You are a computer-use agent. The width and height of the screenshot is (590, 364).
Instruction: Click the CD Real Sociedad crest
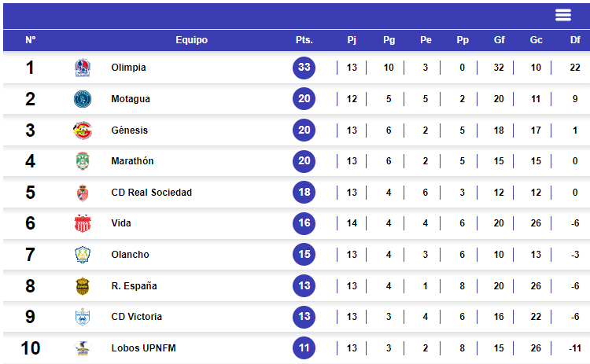(82, 193)
